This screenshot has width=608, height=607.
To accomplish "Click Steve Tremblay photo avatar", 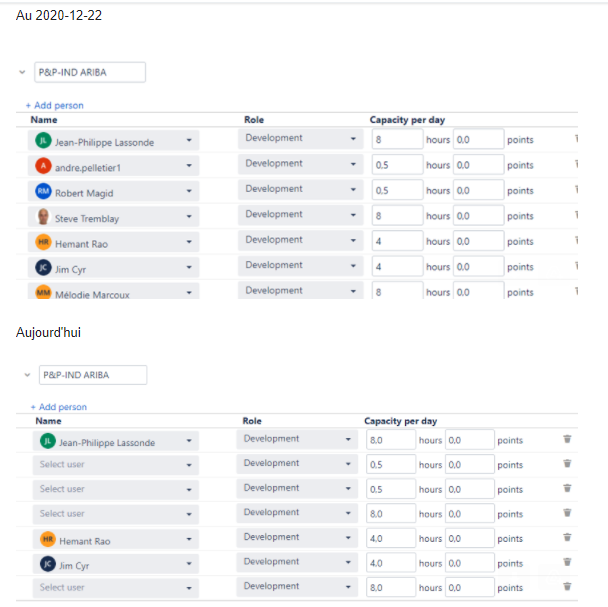I will point(43,216).
